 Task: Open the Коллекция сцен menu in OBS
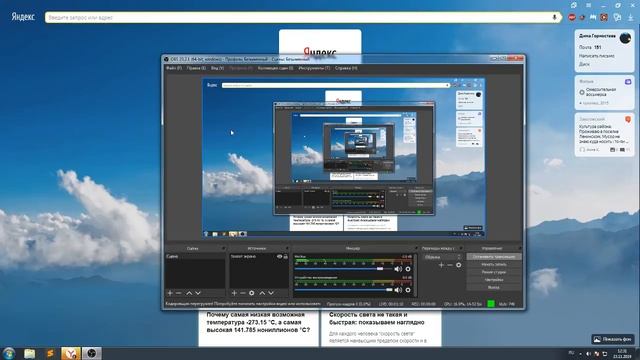tap(276, 68)
